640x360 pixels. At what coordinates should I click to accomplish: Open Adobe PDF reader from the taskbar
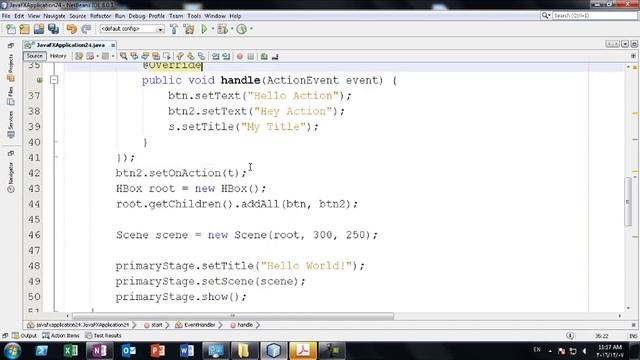(x=302, y=351)
